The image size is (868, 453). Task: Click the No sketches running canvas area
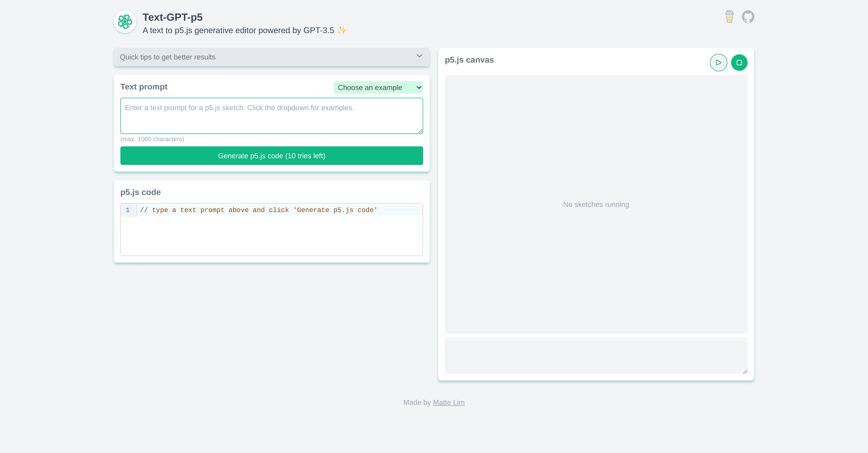point(596,204)
